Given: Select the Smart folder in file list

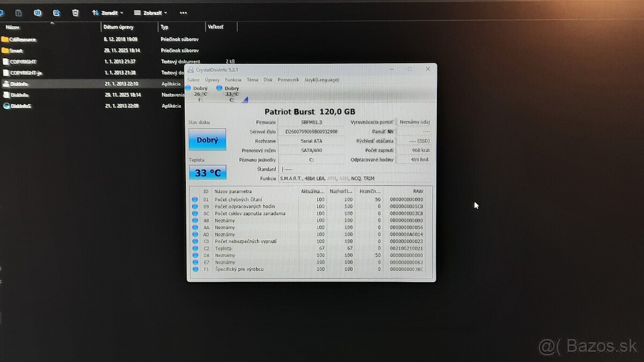Looking at the screenshot, I should point(15,50).
